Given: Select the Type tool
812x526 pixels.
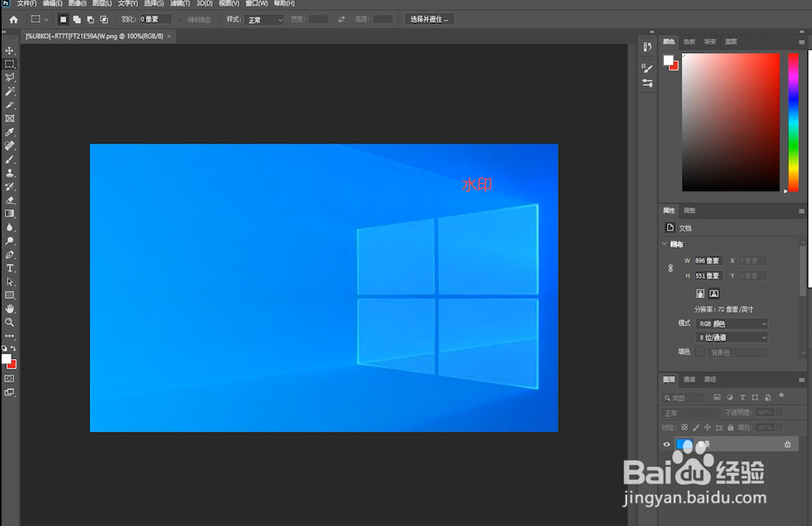Looking at the screenshot, I should (9, 268).
